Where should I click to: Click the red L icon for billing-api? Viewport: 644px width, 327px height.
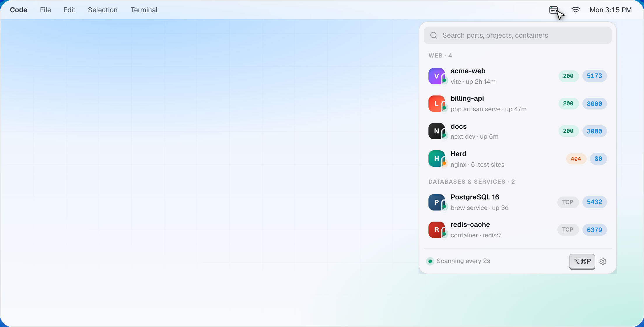[x=436, y=104]
